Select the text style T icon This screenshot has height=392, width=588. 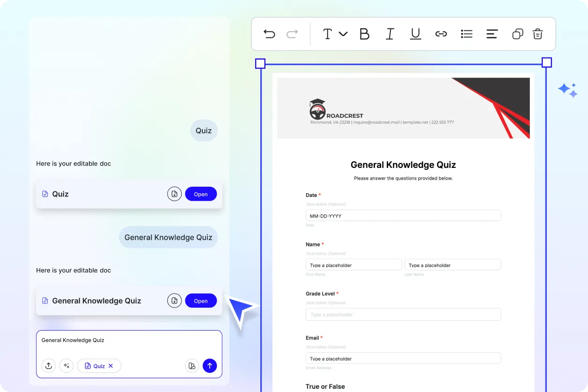click(328, 34)
